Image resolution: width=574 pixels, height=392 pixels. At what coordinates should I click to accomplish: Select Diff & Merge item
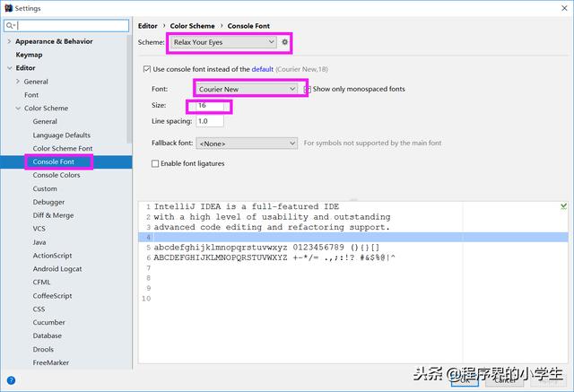[53, 215]
